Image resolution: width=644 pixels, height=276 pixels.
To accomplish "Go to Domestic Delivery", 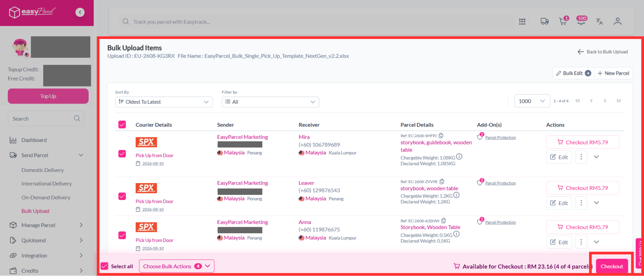I will point(42,170).
